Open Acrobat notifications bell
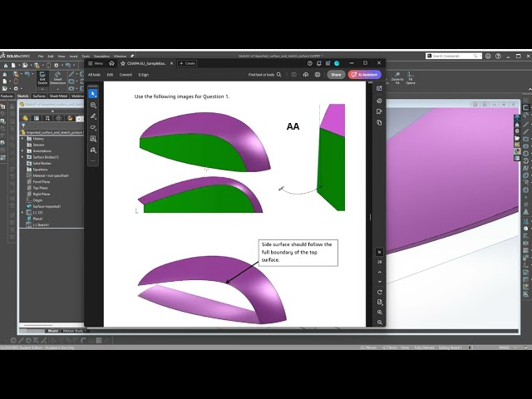 coord(318,63)
